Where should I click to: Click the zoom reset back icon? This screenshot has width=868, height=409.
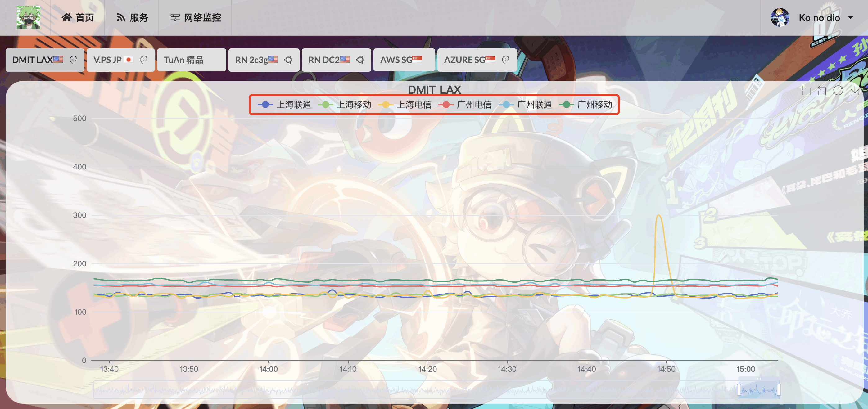coord(822,91)
